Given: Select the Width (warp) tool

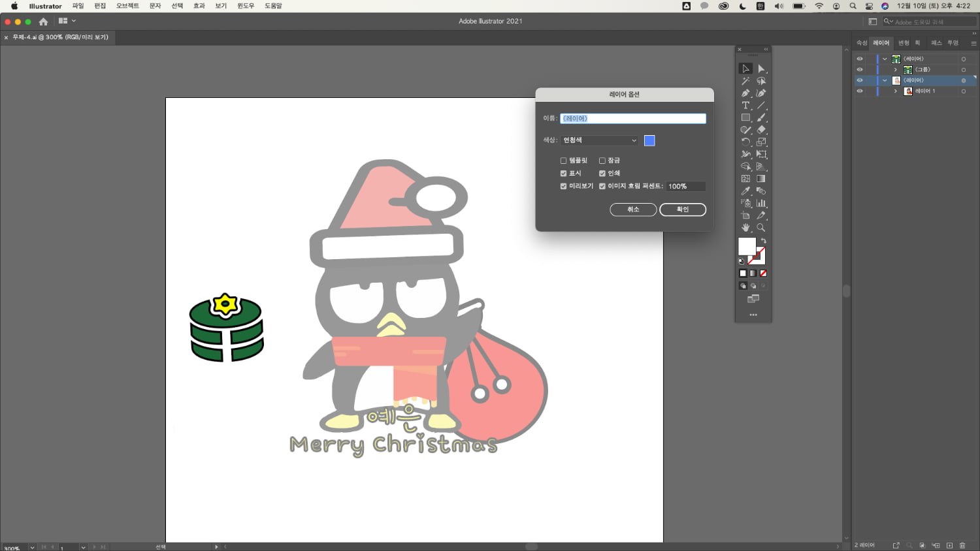Looking at the screenshot, I should click(x=745, y=154).
